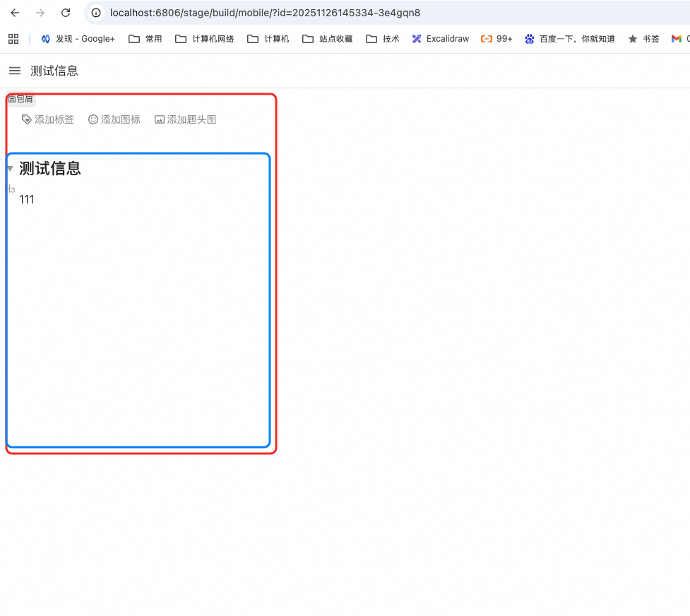Open the Gmail bookmark icon

(x=677, y=39)
